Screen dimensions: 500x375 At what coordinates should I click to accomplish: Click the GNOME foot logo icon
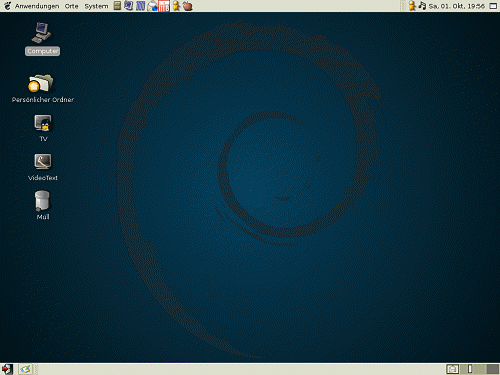click(x=7, y=6)
